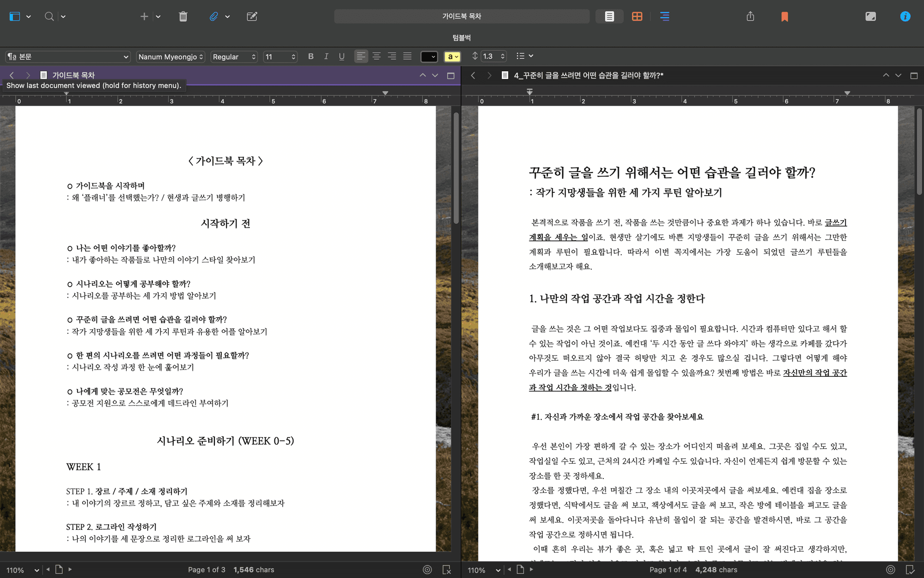Delete the document using the trash icon

pos(183,17)
